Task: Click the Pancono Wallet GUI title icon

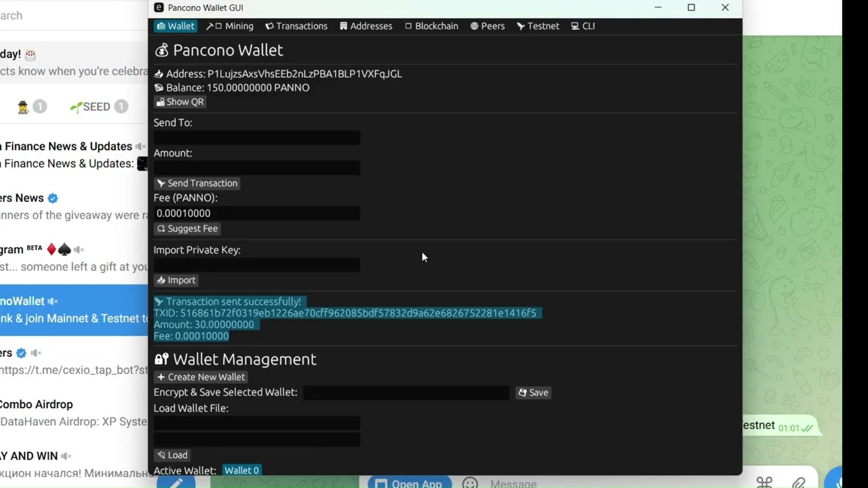Action: pos(159,7)
